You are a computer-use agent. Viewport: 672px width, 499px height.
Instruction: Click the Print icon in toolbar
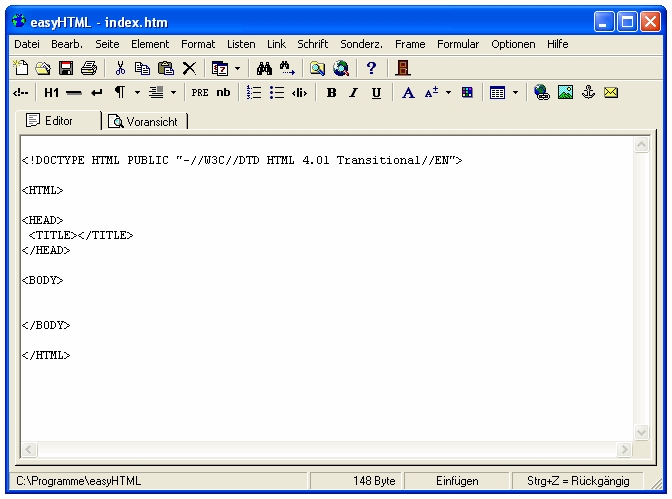[x=89, y=68]
